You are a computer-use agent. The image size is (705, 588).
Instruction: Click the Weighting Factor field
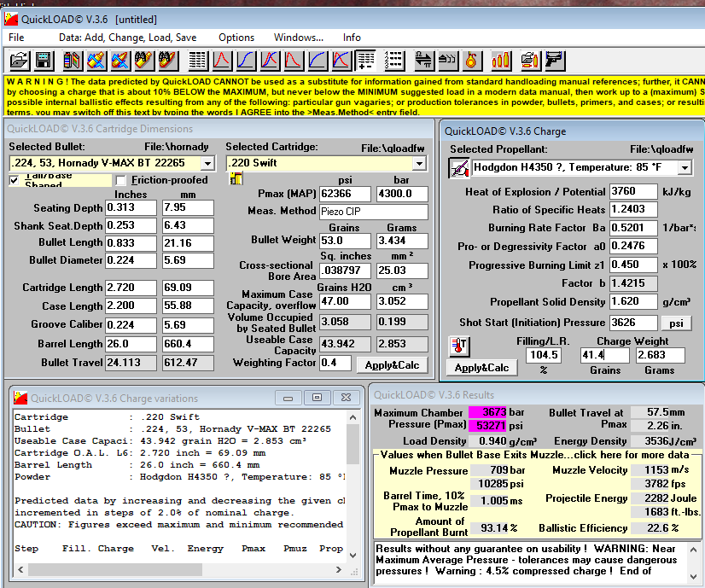coord(335,363)
